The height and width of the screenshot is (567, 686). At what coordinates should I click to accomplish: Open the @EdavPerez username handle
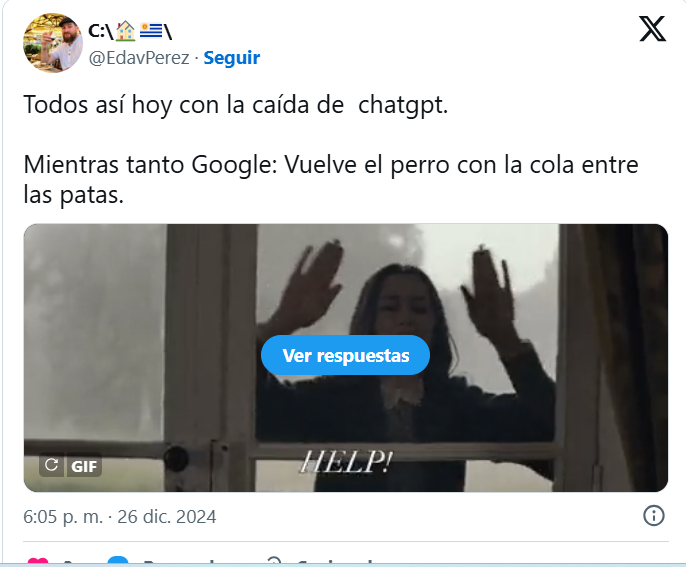pos(139,58)
